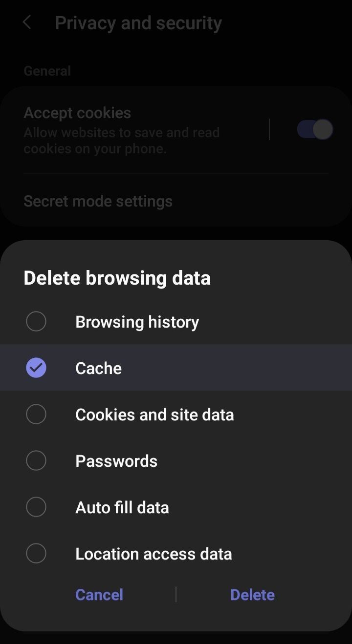Confirm with the Delete button
The width and height of the screenshot is (352, 644).
(252, 595)
